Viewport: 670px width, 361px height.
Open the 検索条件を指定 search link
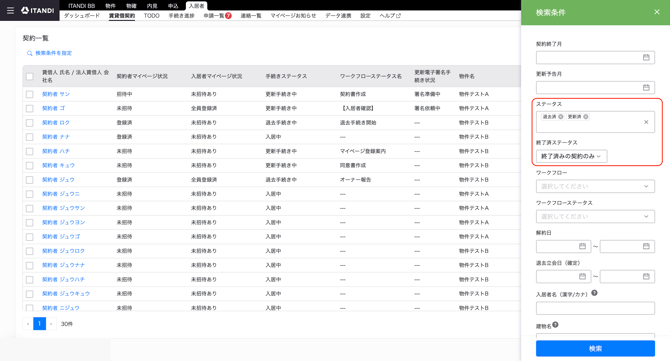(x=50, y=53)
